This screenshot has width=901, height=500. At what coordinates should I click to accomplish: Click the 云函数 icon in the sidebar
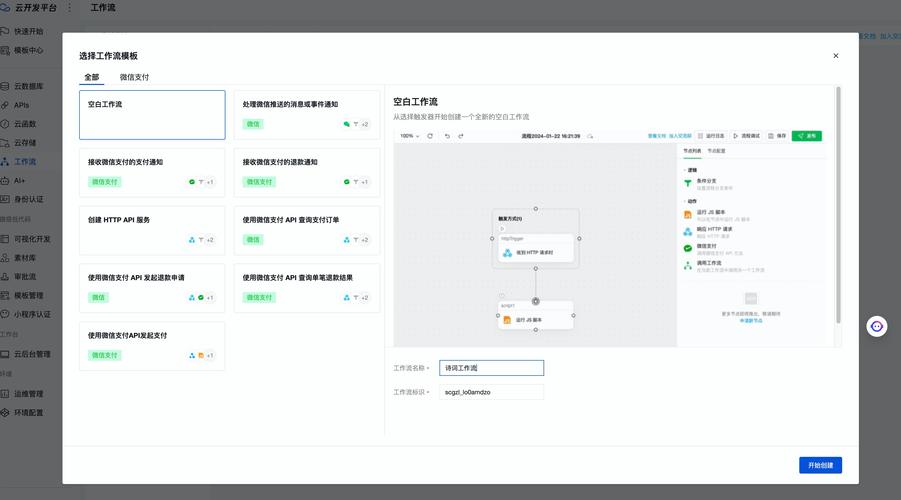tap(7, 124)
